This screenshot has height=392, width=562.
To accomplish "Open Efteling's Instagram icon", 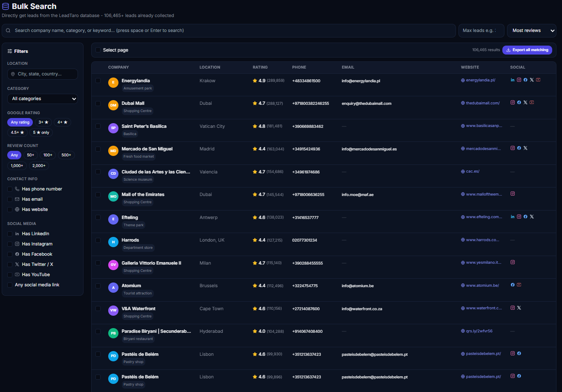I will (x=519, y=217).
